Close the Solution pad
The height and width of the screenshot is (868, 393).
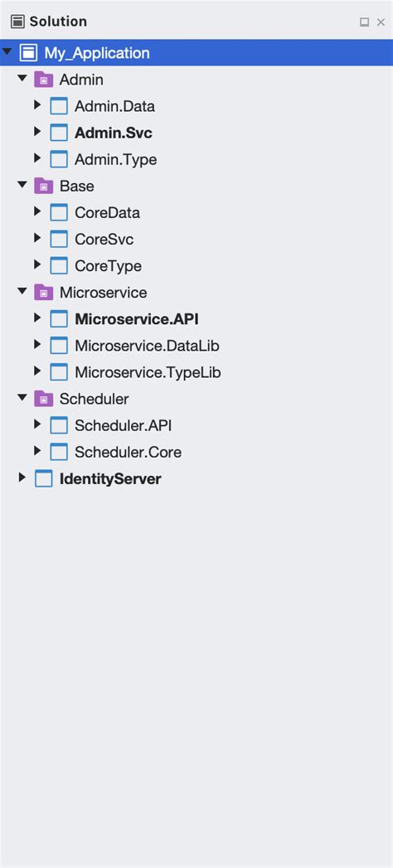(381, 22)
